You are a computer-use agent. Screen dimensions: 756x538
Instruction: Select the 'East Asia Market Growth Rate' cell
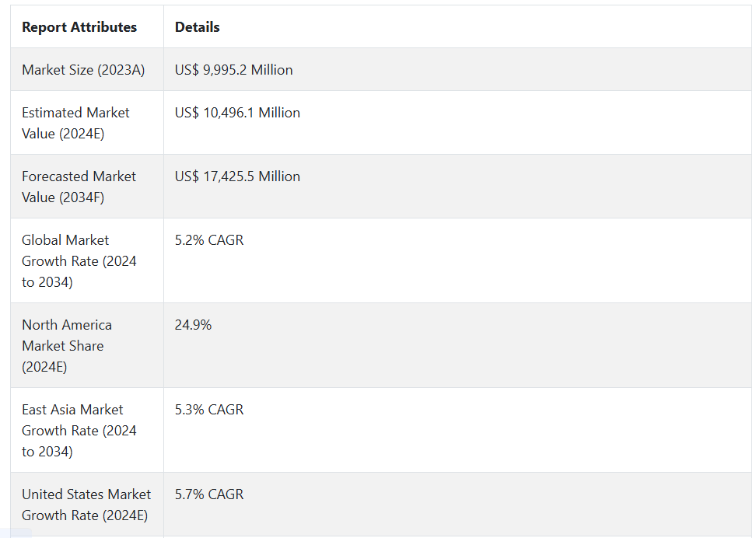pyautogui.click(x=79, y=430)
